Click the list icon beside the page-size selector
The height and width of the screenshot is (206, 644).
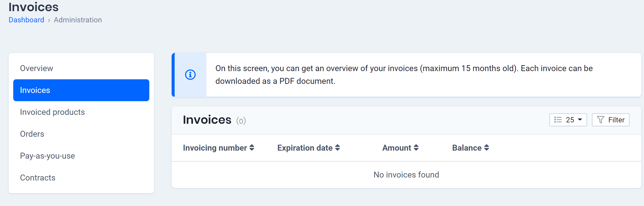pyautogui.click(x=558, y=120)
